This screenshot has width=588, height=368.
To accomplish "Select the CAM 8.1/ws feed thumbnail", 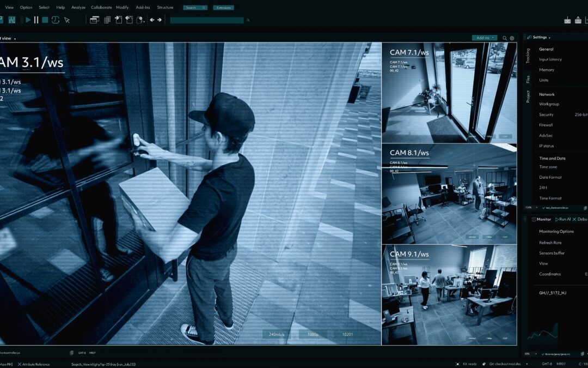I will point(449,194).
